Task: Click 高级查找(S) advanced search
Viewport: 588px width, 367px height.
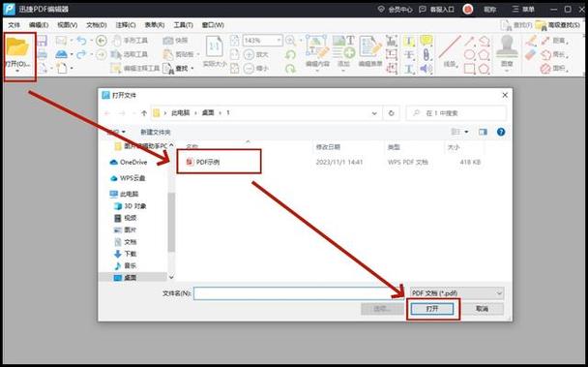Action: point(557,25)
